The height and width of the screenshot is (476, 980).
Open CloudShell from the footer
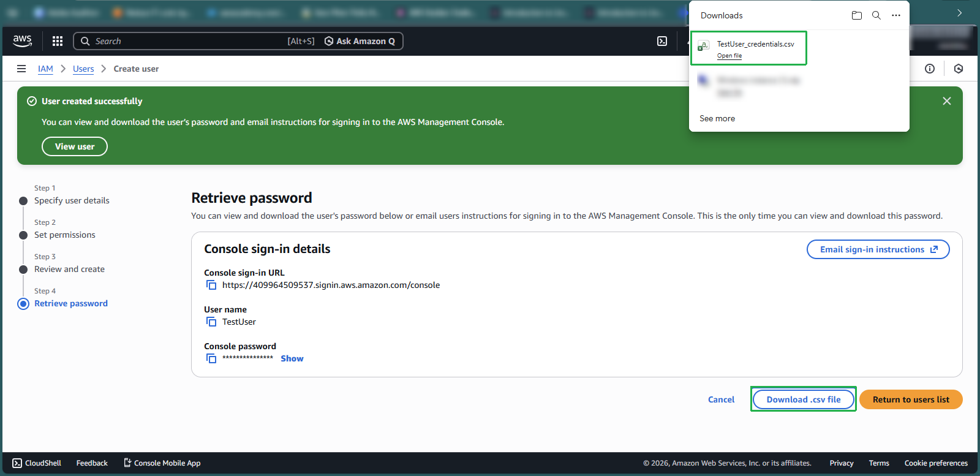click(37, 463)
